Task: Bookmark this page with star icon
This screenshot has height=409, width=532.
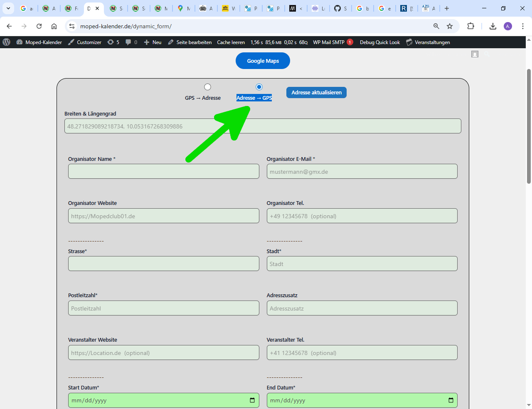Action: (x=450, y=26)
